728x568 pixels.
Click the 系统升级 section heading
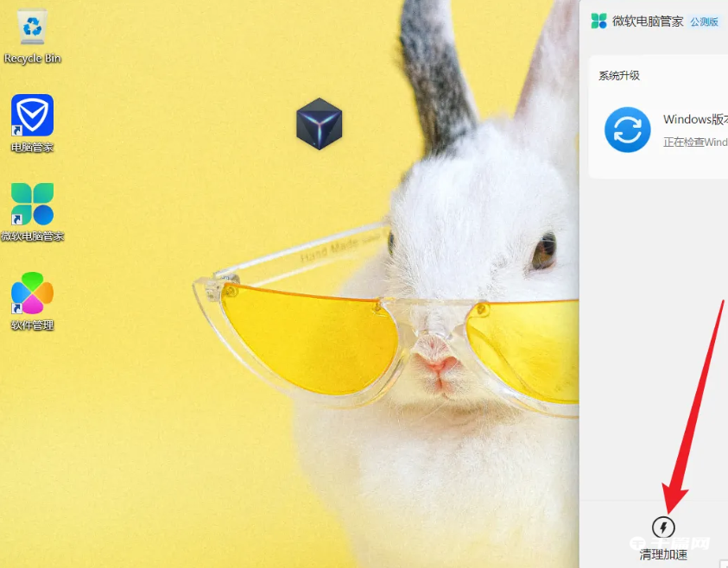[x=619, y=76]
